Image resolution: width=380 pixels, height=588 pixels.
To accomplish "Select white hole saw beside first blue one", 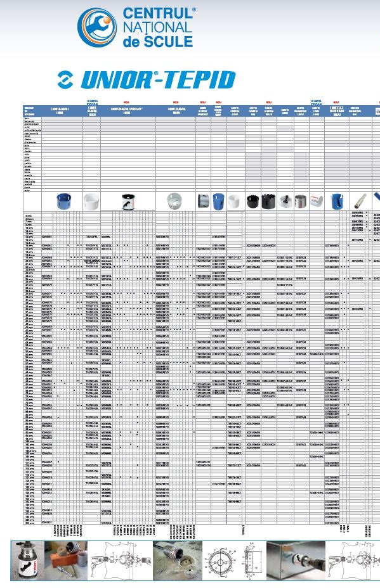I will (91, 201).
